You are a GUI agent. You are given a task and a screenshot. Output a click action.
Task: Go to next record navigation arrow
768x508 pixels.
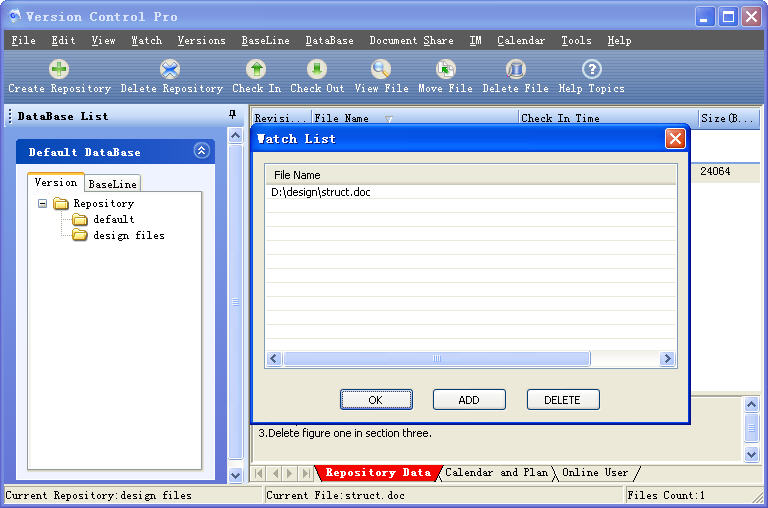290,473
